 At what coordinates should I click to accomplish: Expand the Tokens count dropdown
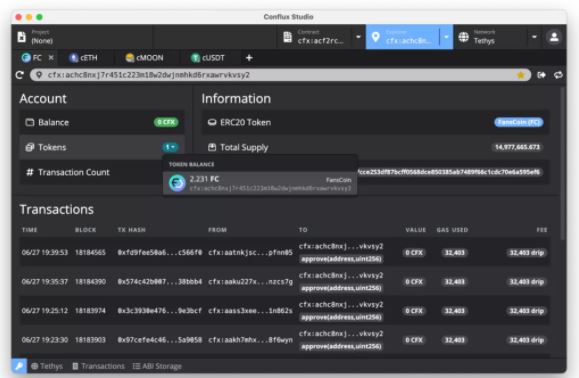click(x=170, y=147)
